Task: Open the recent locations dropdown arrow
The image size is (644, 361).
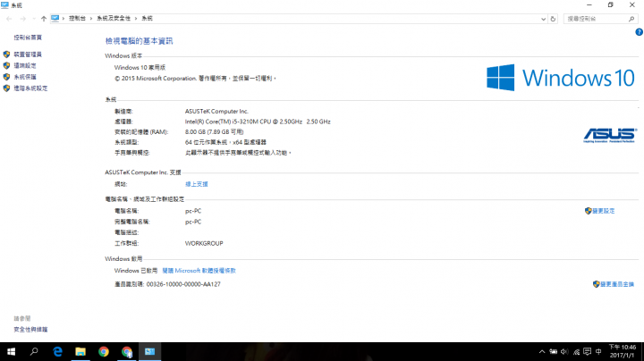Action: [34, 19]
